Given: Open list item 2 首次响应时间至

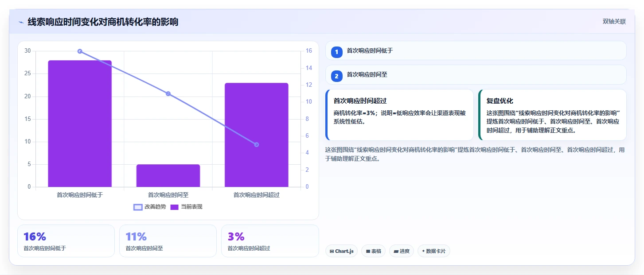Looking at the screenshot, I should [x=476, y=75].
